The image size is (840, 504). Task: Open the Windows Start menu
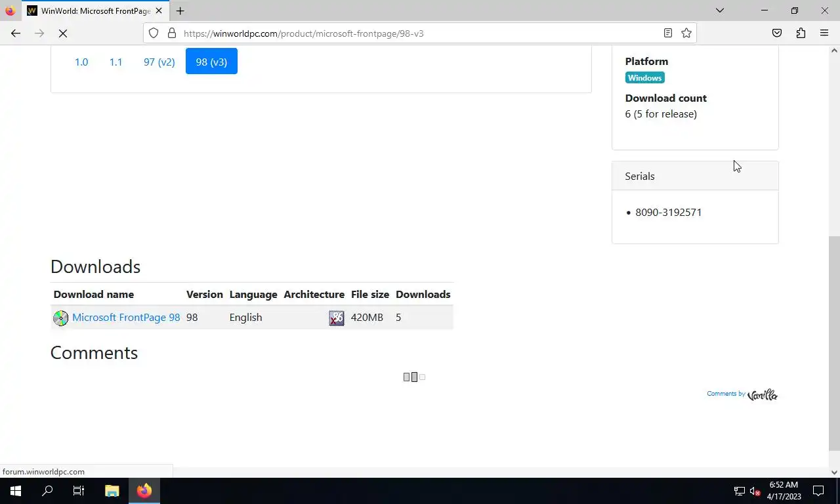[x=16, y=491]
